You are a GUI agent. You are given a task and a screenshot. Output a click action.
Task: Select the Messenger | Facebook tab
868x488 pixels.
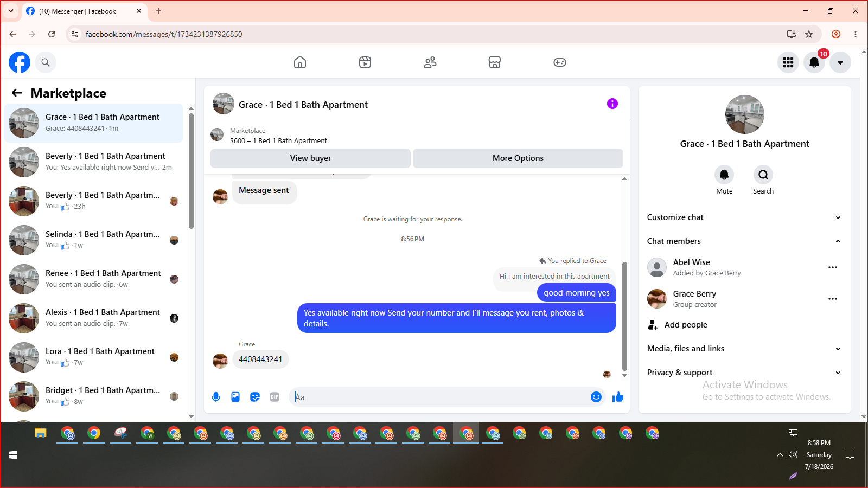pos(84,11)
